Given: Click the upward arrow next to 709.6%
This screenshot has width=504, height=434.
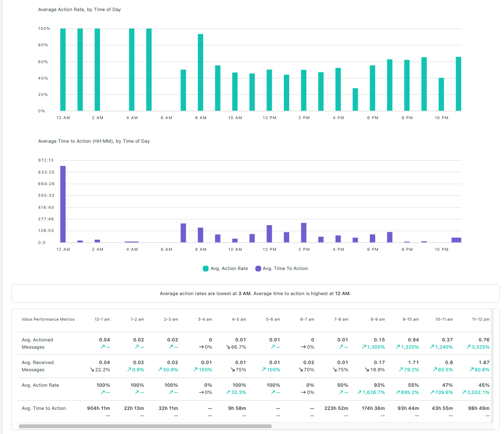Looking at the screenshot, I should pyautogui.click(x=433, y=393).
